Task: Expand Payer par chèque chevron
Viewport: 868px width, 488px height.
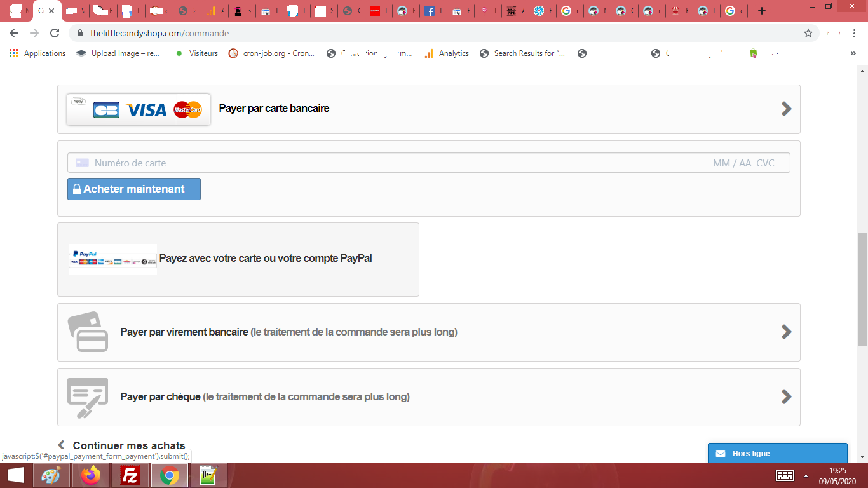Action: (x=786, y=396)
